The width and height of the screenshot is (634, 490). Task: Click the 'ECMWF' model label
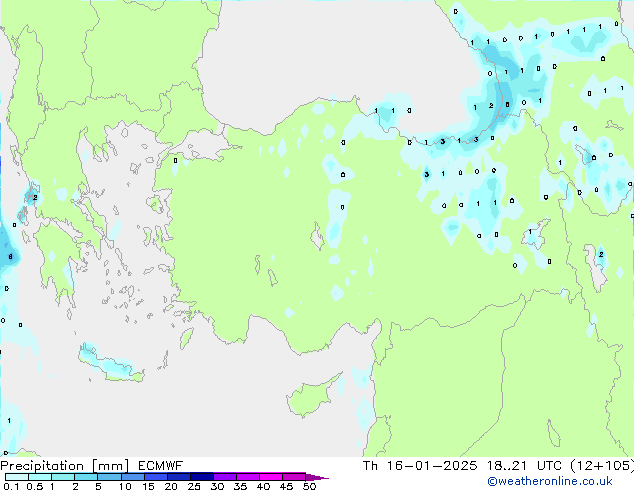pyautogui.click(x=160, y=466)
